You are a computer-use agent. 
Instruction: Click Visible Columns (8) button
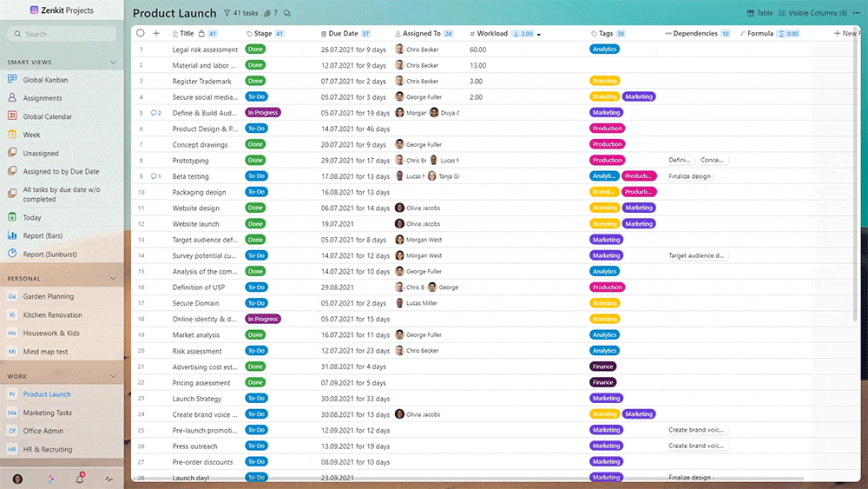818,14
